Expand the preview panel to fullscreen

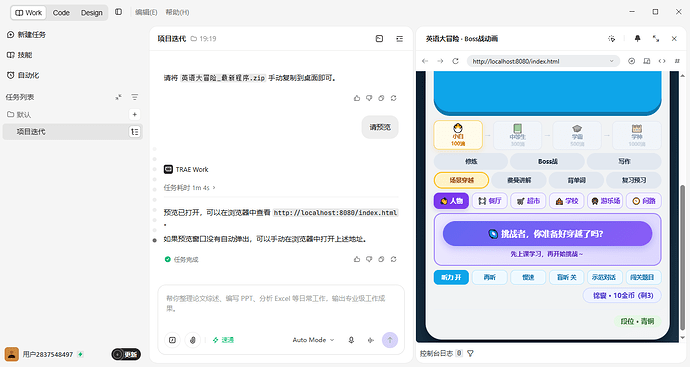pos(656,39)
